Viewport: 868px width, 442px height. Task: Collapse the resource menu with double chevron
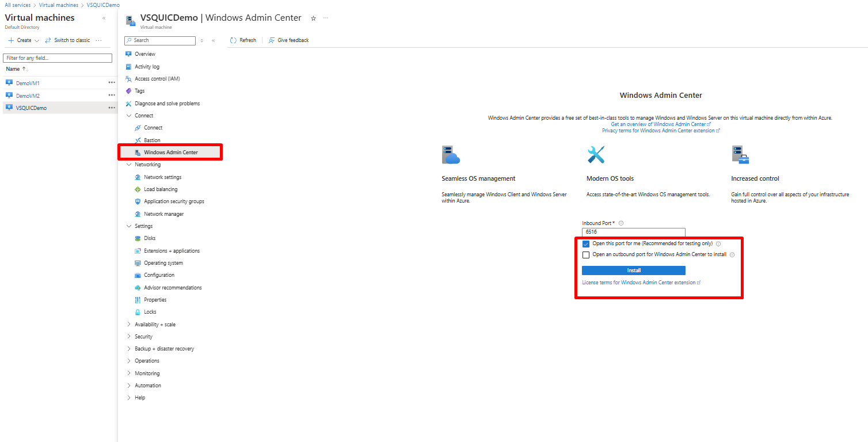click(214, 41)
